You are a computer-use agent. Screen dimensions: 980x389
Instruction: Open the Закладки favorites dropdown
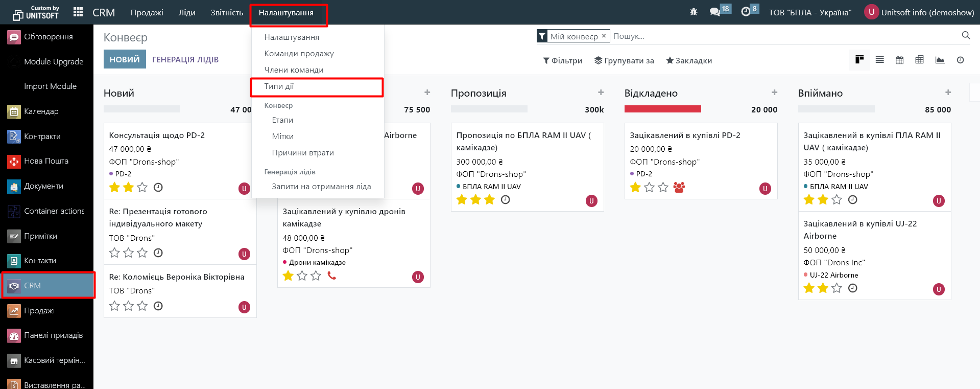pos(689,60)
